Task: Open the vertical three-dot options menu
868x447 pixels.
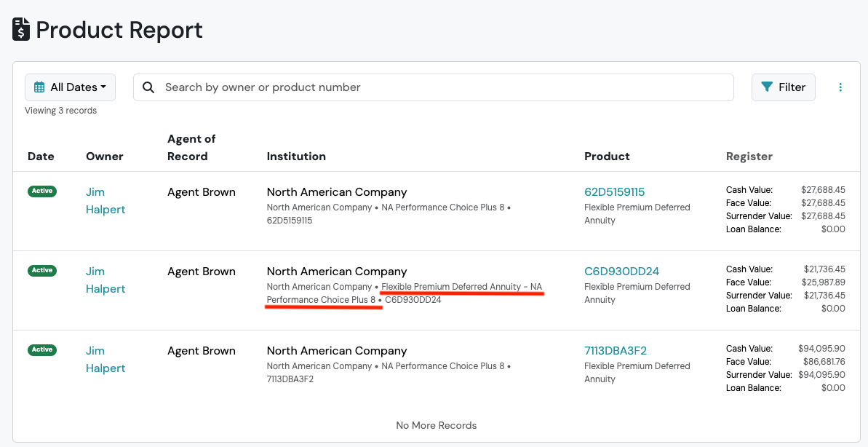Action: [x=840, y=87]
